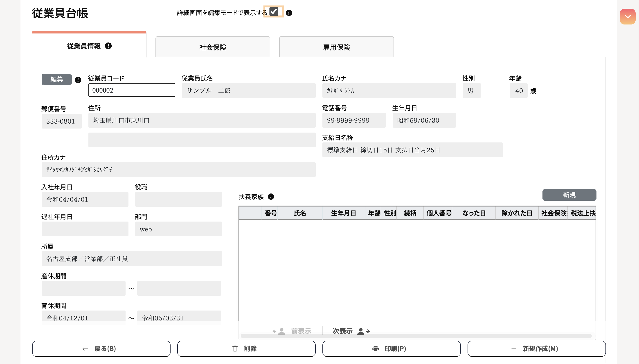Show next employee with 次表示

click(351, 331)
